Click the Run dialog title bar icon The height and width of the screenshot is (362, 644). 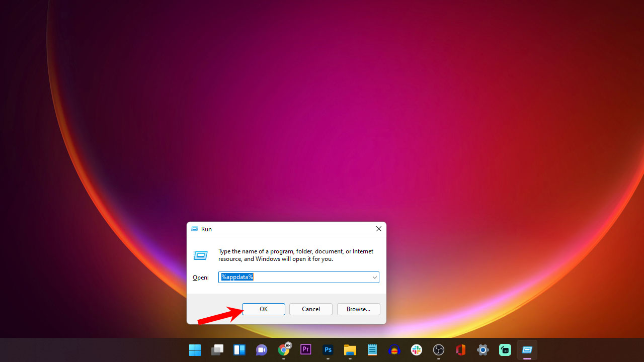(194, 229)
